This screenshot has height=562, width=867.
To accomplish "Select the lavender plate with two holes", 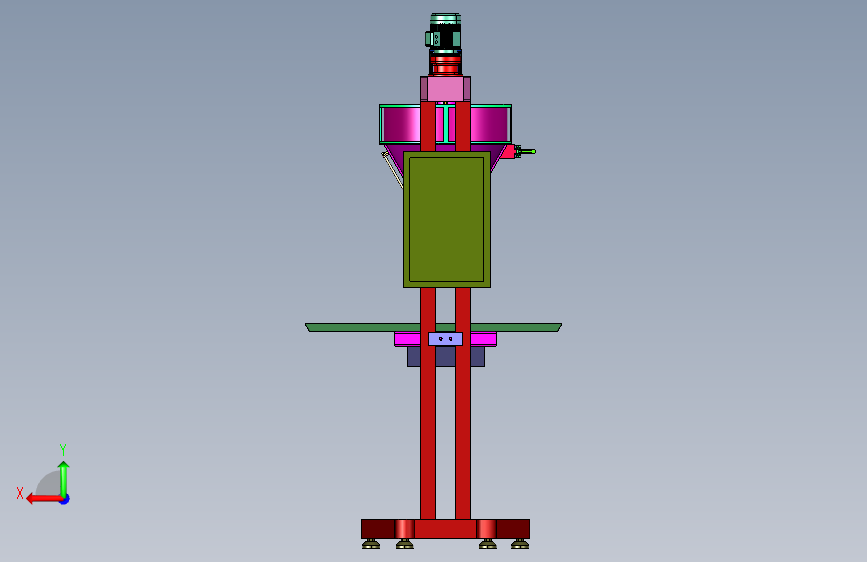I will point(446,339).
